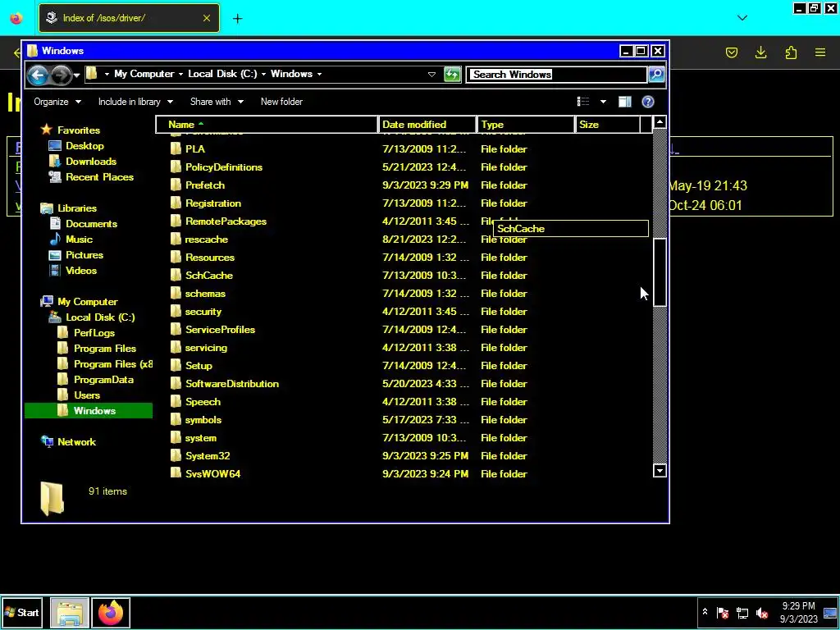
Task: Select Local Disk (C:) in sidebar
Action: [x=100, y=317]
